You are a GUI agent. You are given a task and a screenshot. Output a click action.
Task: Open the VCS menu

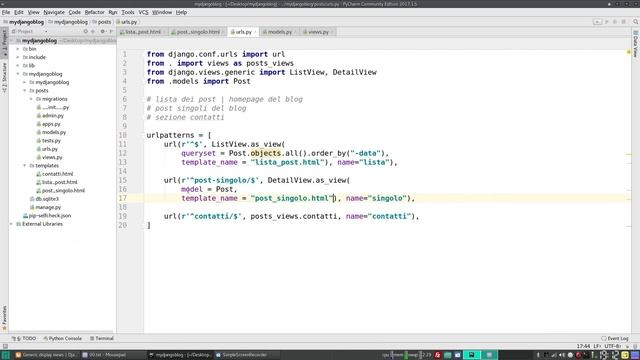pos(143,12)
